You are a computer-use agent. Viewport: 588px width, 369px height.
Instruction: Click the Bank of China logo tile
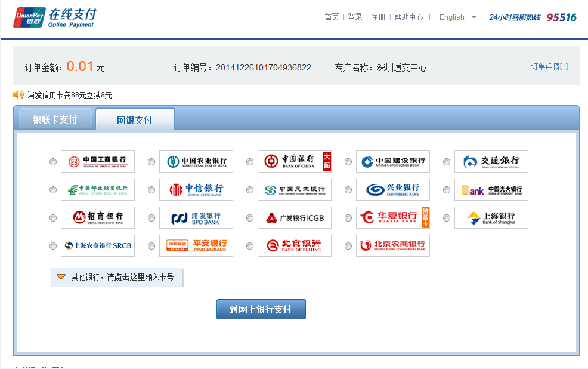click(x=295, y=161)
